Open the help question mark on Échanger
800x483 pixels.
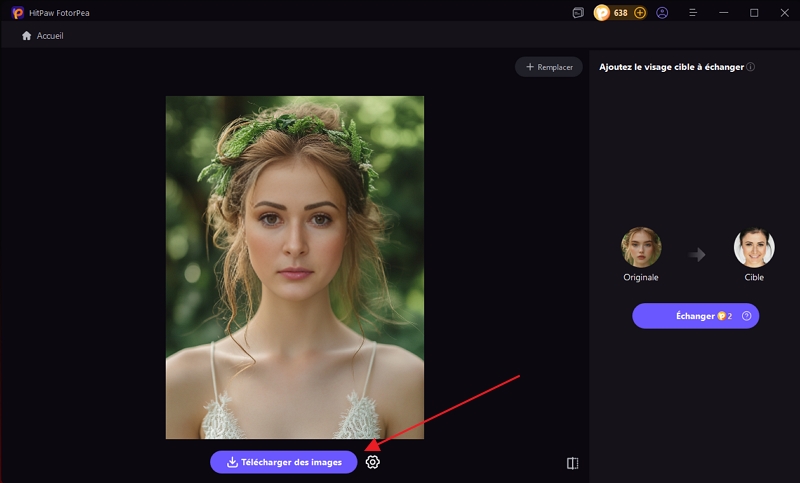tap(746, 316)
